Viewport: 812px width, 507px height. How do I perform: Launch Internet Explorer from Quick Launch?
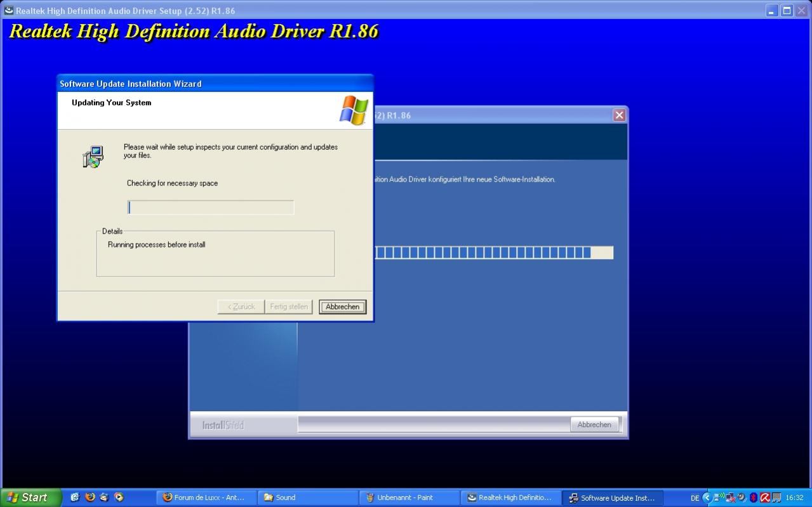pyautogui.click(x=75, y=497)
